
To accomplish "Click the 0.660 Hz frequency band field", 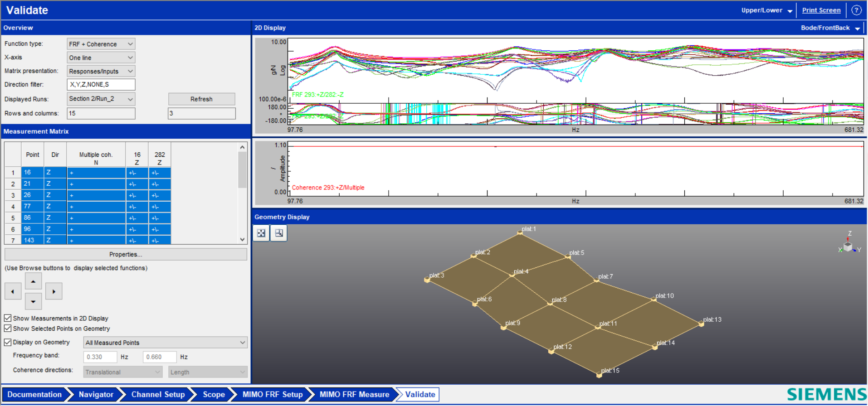I will (x=160, y=357).
